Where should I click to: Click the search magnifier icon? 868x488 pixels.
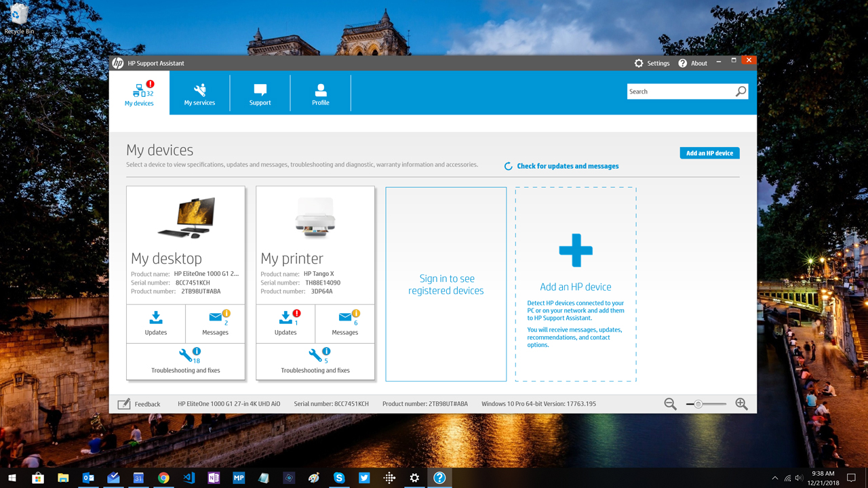pos(741,91)
